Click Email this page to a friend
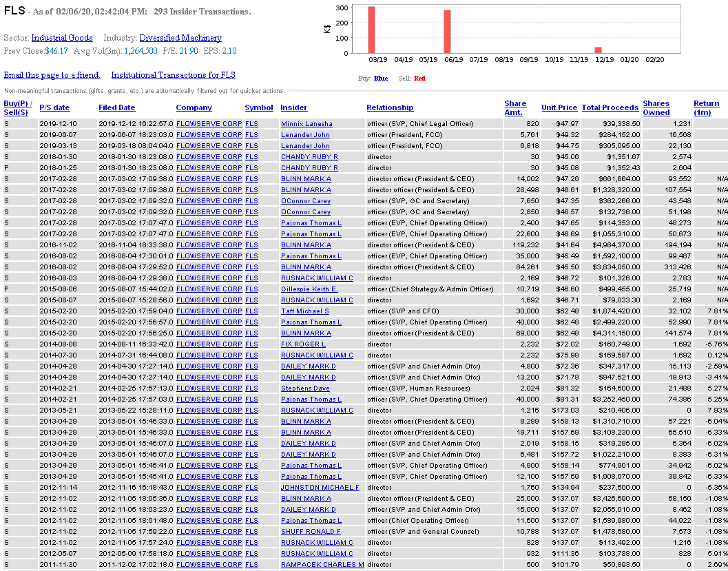 pos(52,75)
